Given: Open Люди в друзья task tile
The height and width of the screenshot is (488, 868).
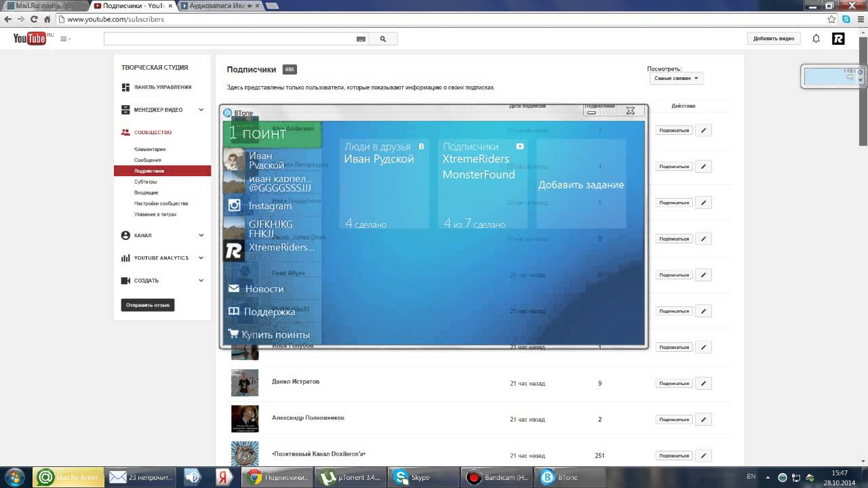Looking at the screenshot, I should coord(384,184).
